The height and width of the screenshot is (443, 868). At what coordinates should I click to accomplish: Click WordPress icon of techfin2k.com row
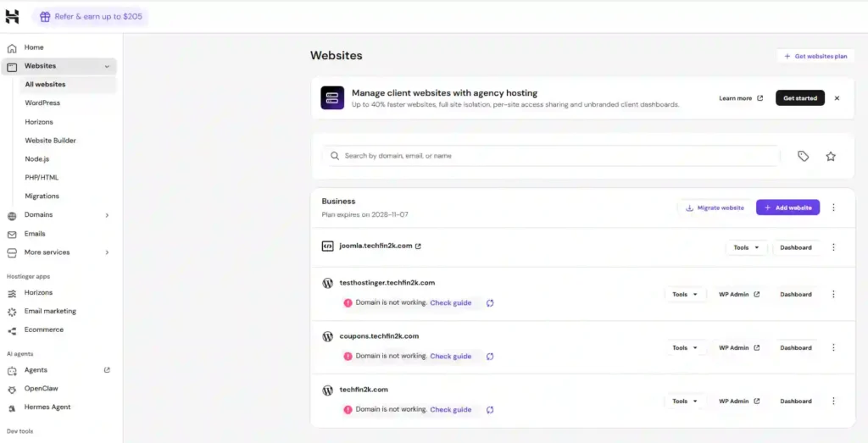[328, 390]
